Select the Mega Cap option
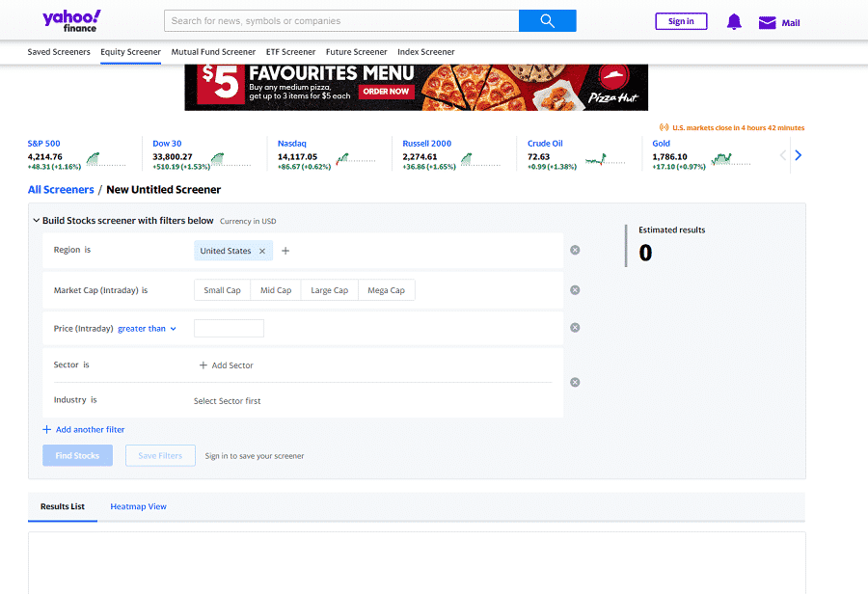868x594 pixels. pos(386,290)
